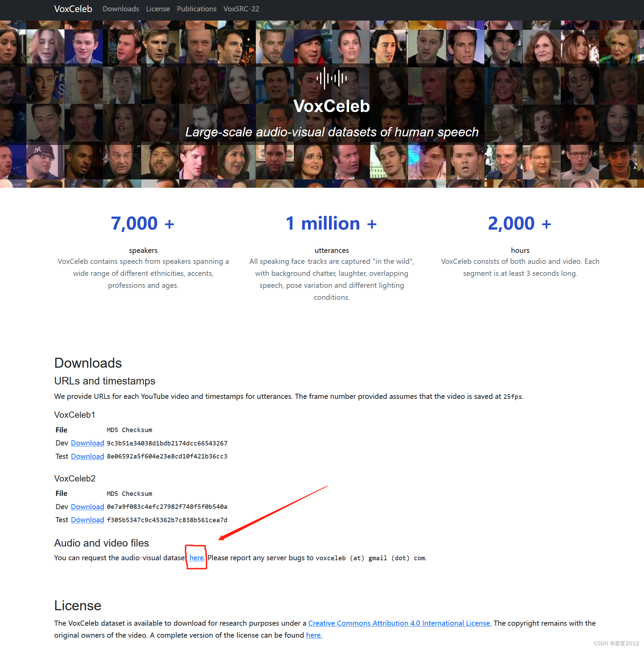Screen dimensions: 644x649
Task: Go to the Publications nav item
Action: pos(196,9)
